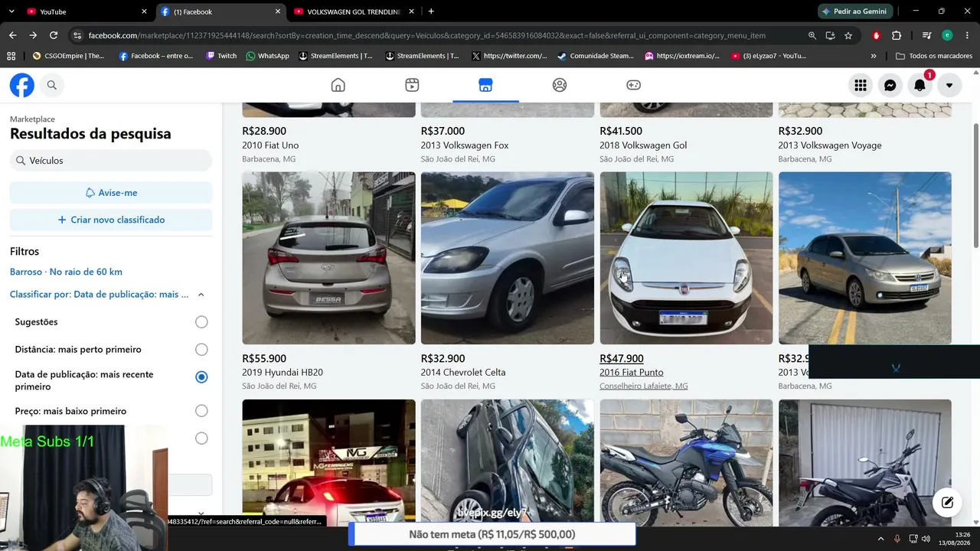The width and height of the screenshot is (980, 551).
Task: Open the silver 2019 Hyundai HB20 photo
Action: pos(328,258)
